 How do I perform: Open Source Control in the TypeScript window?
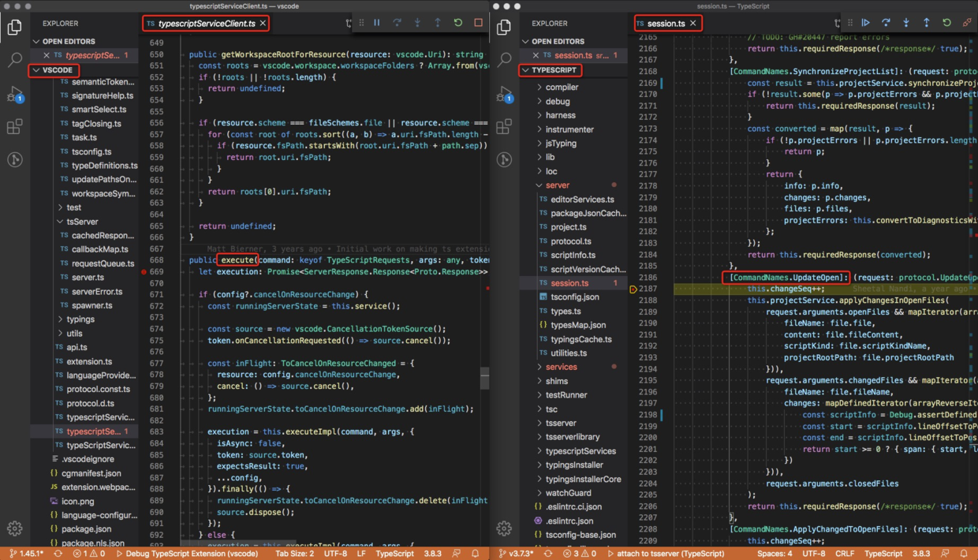504,159
